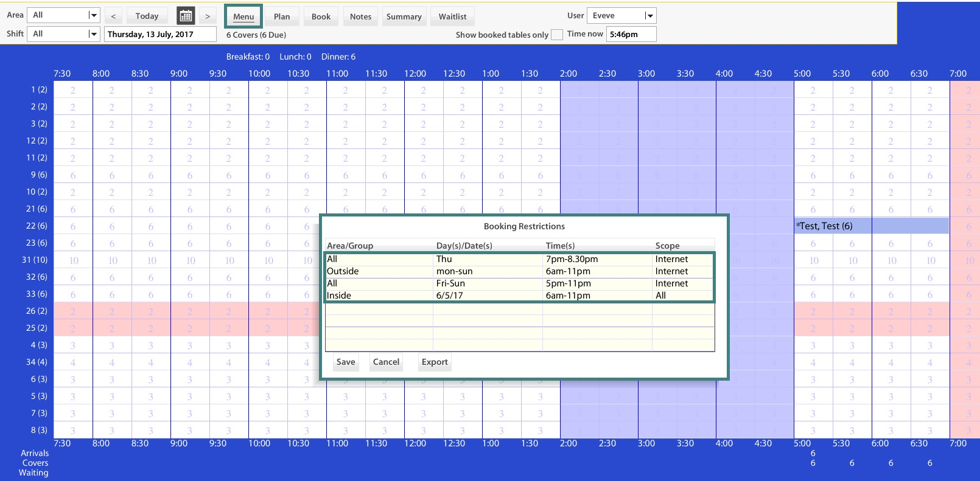Go to next day arrow
This screenshot has height=481, width=980.
click(208, 16)
